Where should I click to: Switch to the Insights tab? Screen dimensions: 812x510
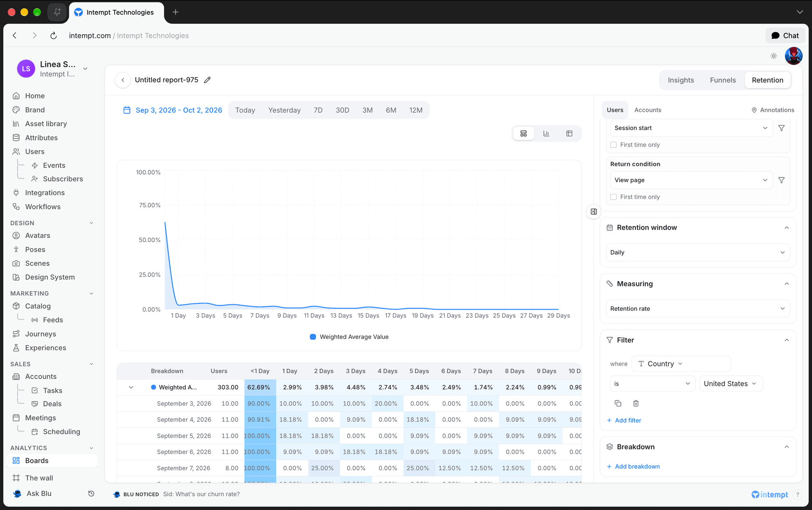681,80
